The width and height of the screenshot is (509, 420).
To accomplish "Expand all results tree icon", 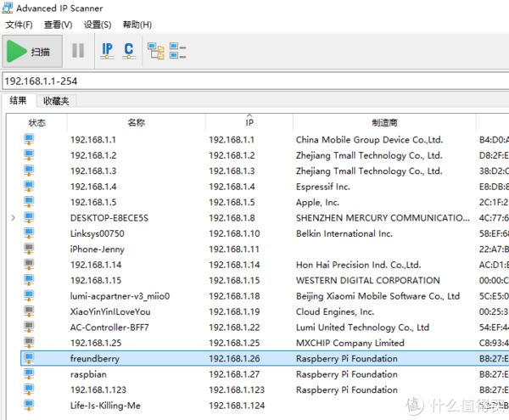I will (156, 51).
